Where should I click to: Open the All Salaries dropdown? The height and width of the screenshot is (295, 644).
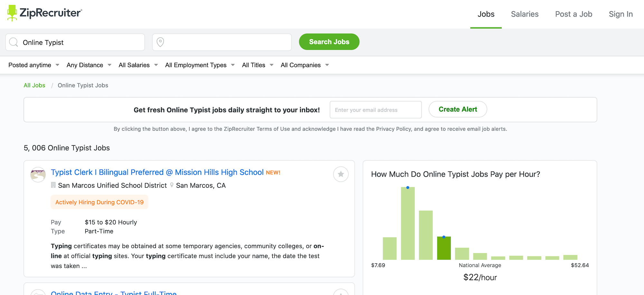pyautogui.click(x=138, y=65)
